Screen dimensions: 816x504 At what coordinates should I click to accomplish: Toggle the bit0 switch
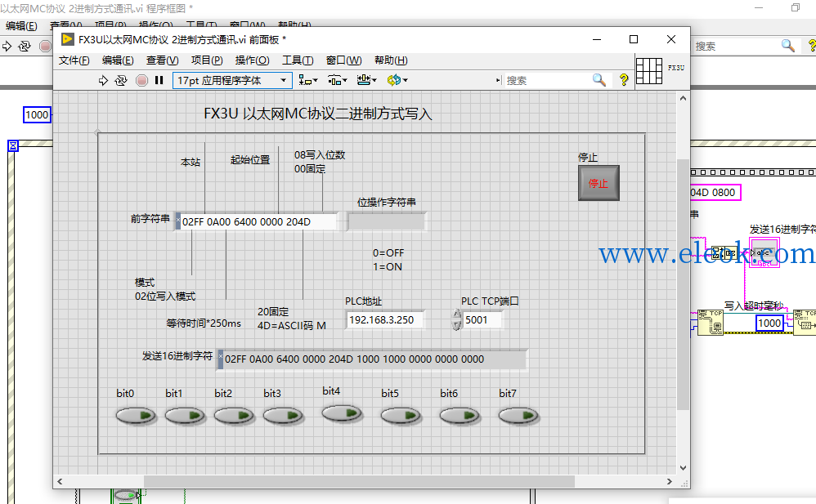click(135, 416)
